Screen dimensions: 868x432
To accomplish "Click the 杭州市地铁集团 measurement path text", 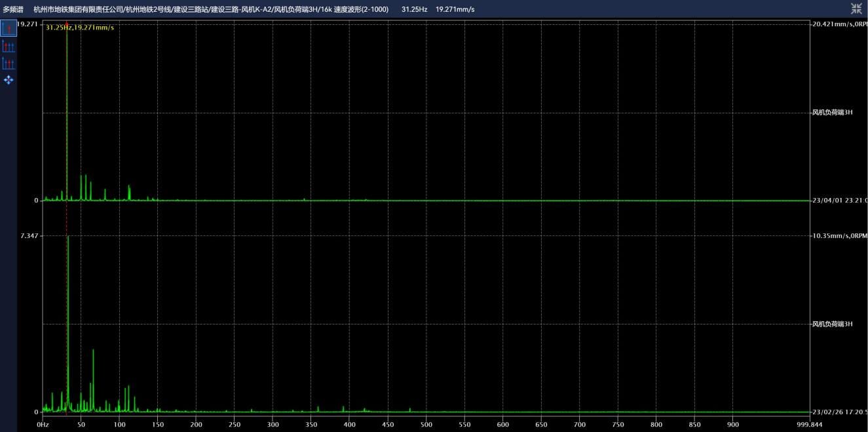I will 210,9.
